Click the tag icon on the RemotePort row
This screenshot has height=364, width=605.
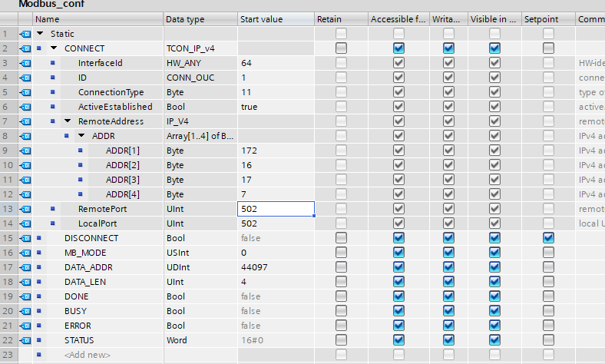click(x=25, y=209)
